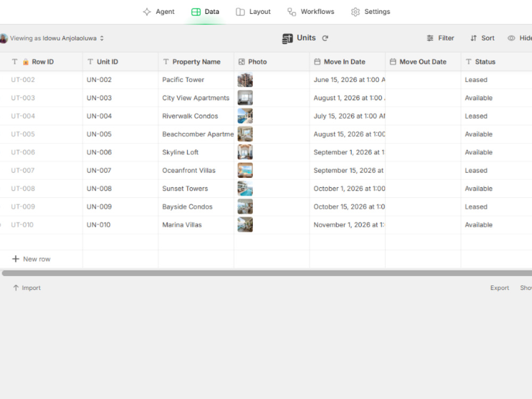Viewport: 532px width, 399px height.
Task: Click the lock icon on Row ID column
Action: coord(26,62)
